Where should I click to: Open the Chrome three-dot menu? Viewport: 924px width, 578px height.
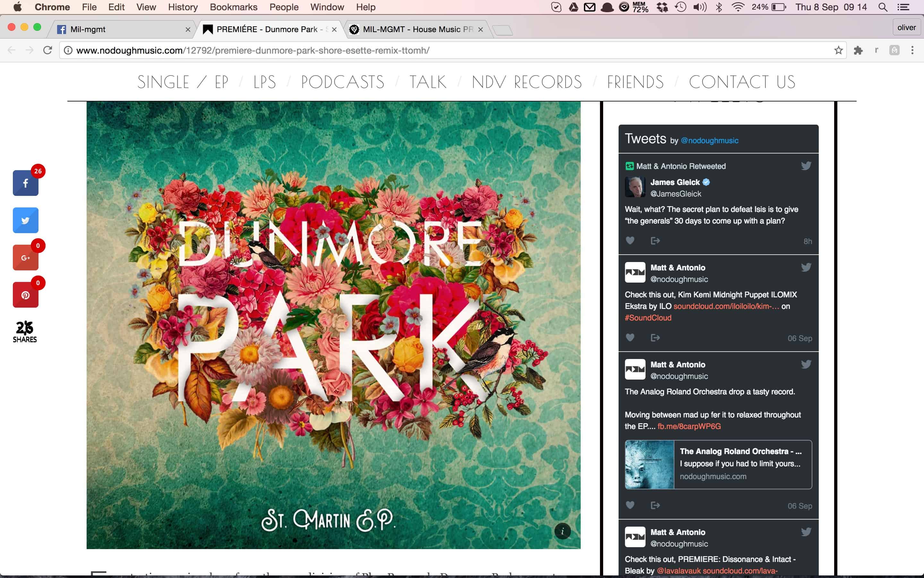tap(912, 50)
